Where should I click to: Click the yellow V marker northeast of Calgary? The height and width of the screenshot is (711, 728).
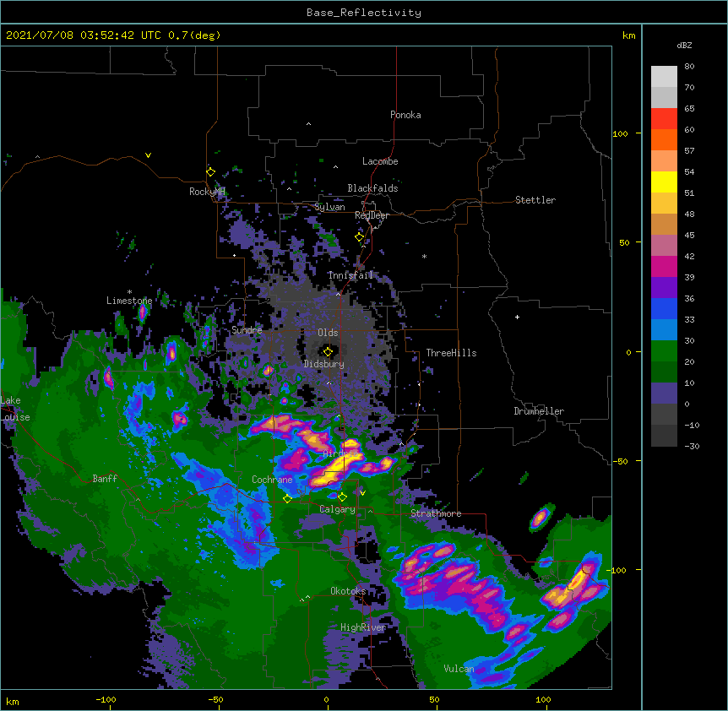pyautogui.click(x=362, y=493)
